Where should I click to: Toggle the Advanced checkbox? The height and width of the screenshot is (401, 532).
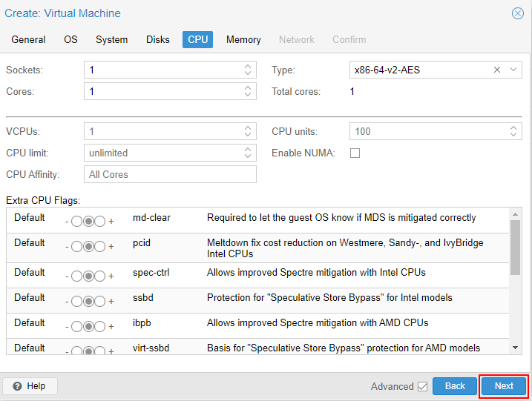pos(422,386)
